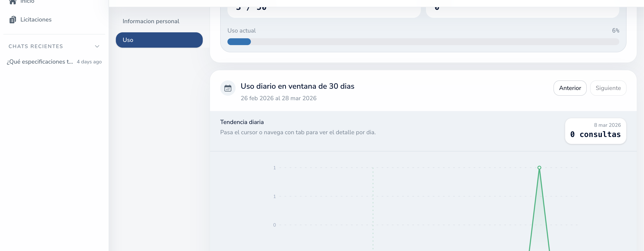Viewport: 644px width, 251px height.
Task: Click the calendar icon beside Uso diario
Action: [x=228, y=88]
